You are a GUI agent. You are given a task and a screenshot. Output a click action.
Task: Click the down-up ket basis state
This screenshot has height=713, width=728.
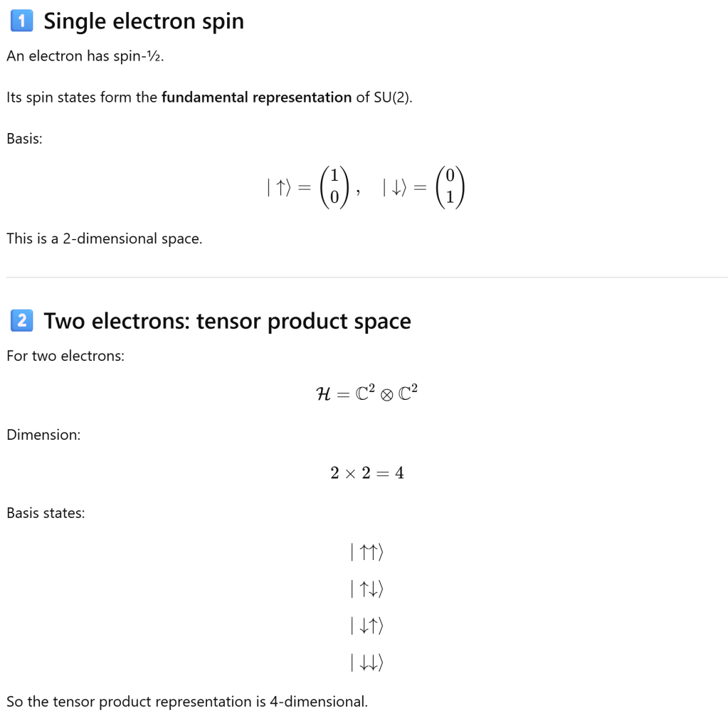[367, 626]
